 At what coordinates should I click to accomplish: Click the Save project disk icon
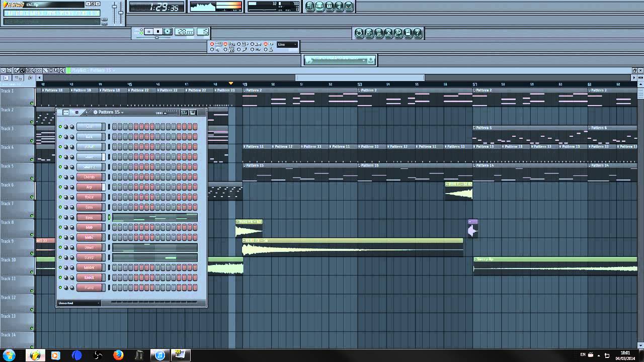pos(378,33)
